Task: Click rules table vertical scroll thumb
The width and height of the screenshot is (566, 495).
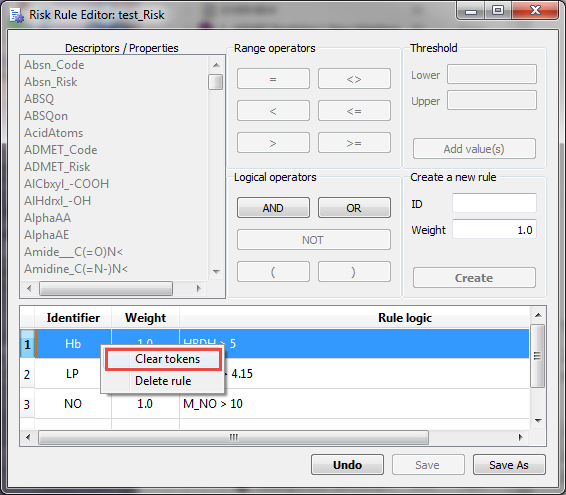Action: coord(537,356)
